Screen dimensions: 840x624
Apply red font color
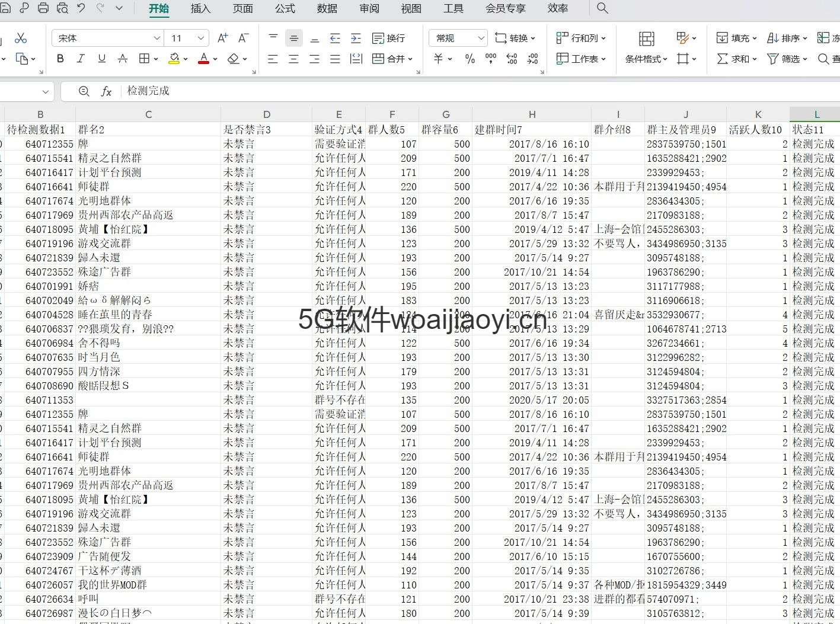(x=203, y=59)
